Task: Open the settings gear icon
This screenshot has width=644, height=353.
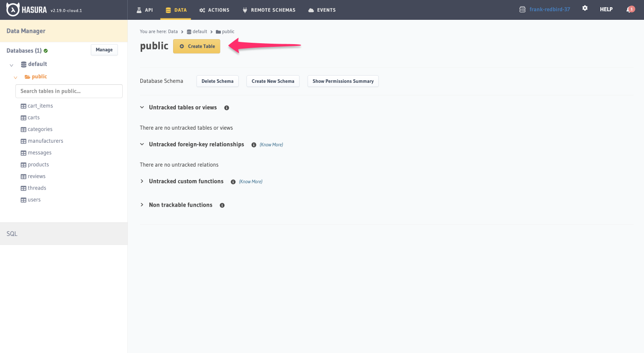Action: 585,8
